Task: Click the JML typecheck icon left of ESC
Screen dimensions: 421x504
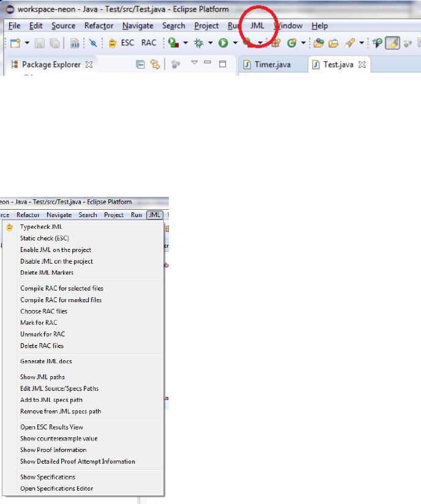Action: [x=113, y=43]
